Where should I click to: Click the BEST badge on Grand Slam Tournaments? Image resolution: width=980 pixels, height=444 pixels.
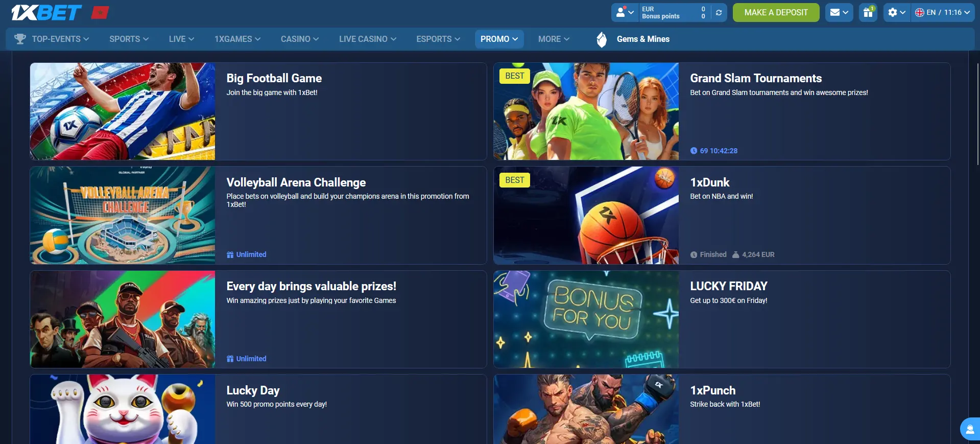[515, 76]
